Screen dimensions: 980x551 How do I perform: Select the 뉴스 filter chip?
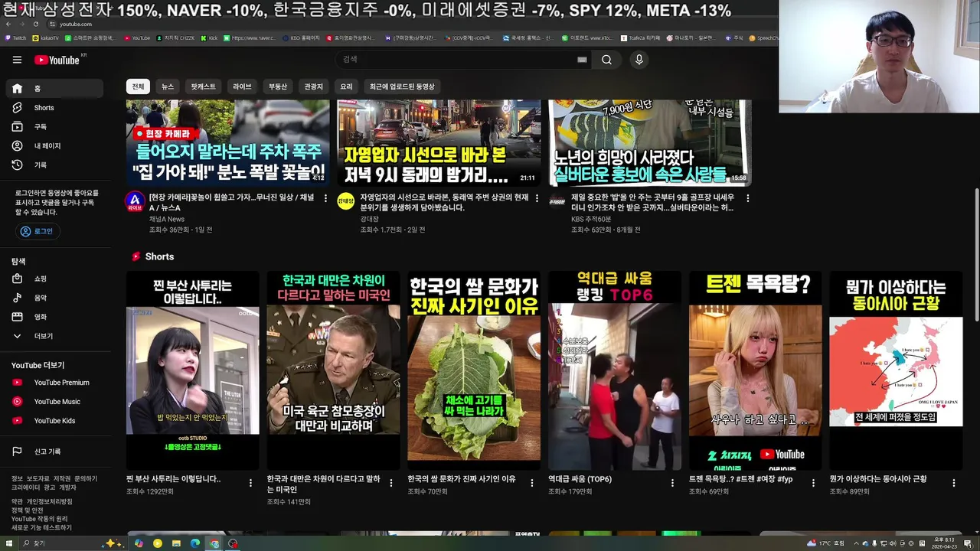pos(168,86)
